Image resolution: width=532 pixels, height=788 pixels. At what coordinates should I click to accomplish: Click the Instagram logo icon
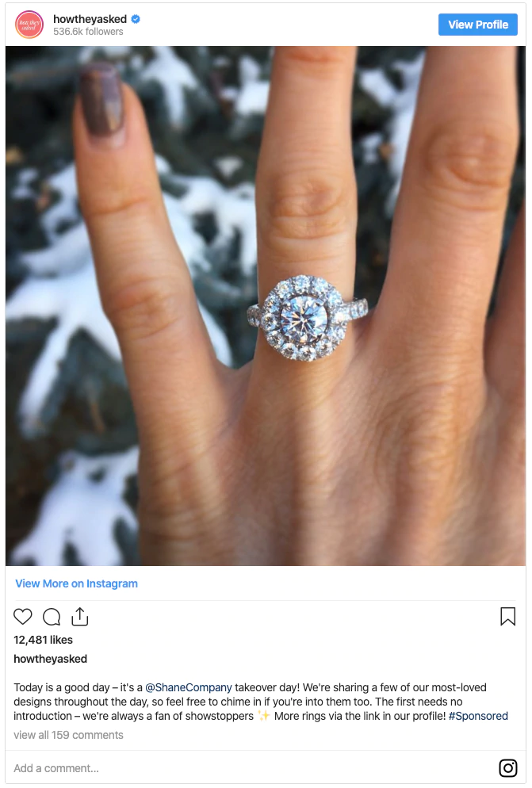pyautogui.click(x=508, y=768)
